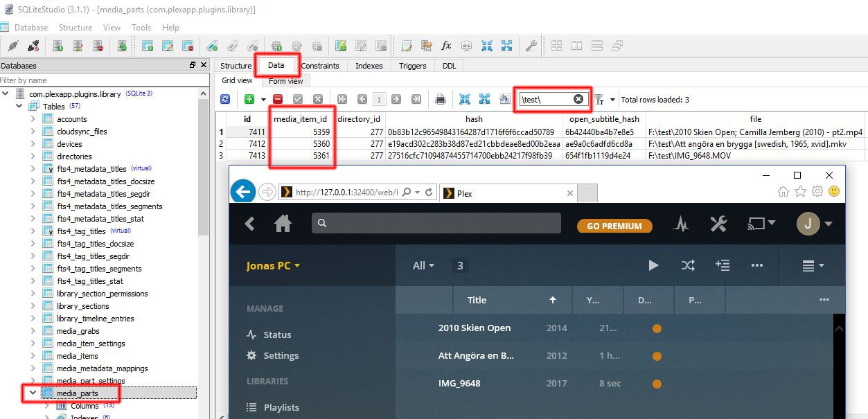
Task: Click the apply filter funnel icon
Action: pyautogui.click(x=599, y=100)
